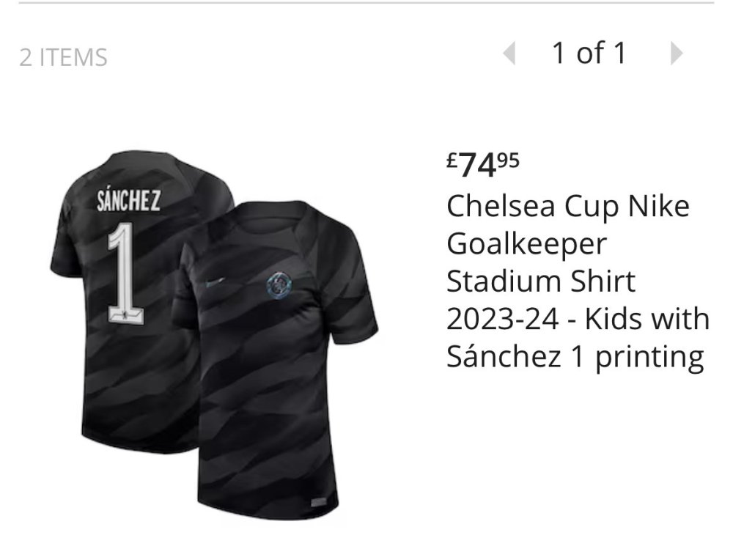The image size is (733, 560).
Task: Click the "Goalkeeper" word in the product name
Action: pos(526,245)
